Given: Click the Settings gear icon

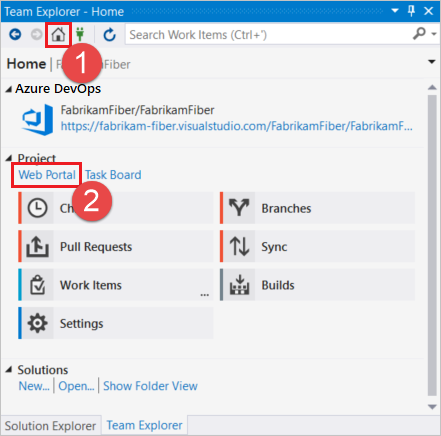Looking at the screenshot, I should 37,323.
